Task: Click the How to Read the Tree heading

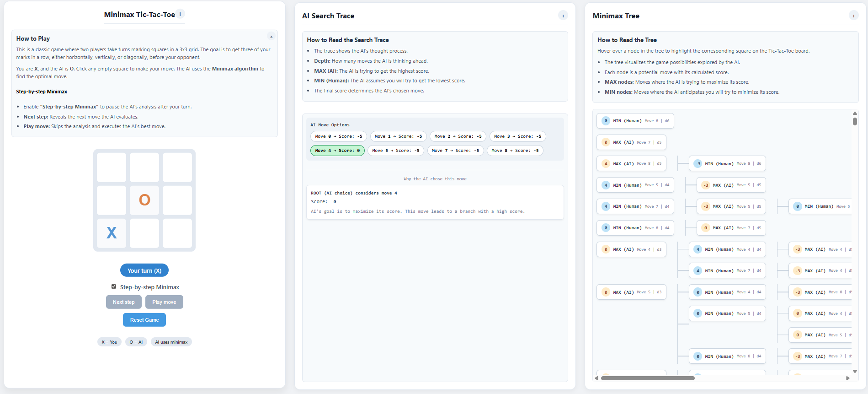Action: 627,40
